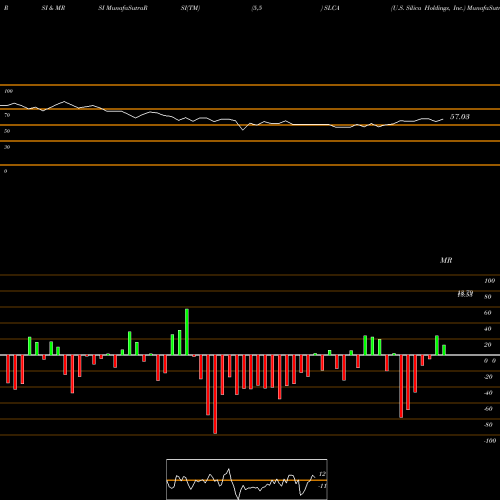
Task: Click the MR right axis label 40
Action: point(487,329)
